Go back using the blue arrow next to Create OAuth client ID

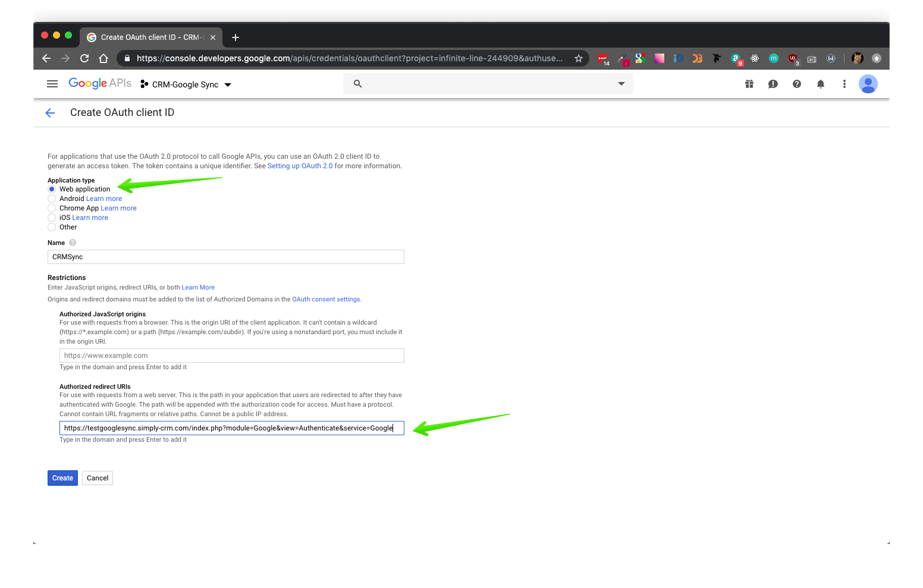pos(50,113)
